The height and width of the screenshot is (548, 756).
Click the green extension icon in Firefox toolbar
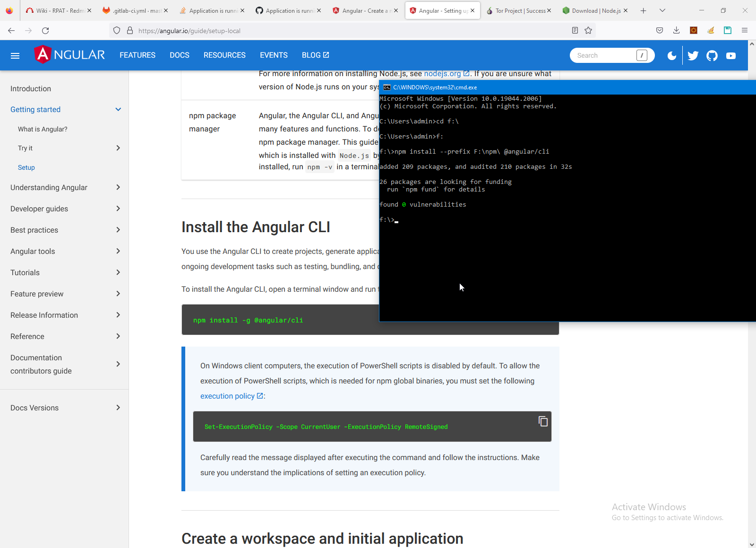click(728, 31)
